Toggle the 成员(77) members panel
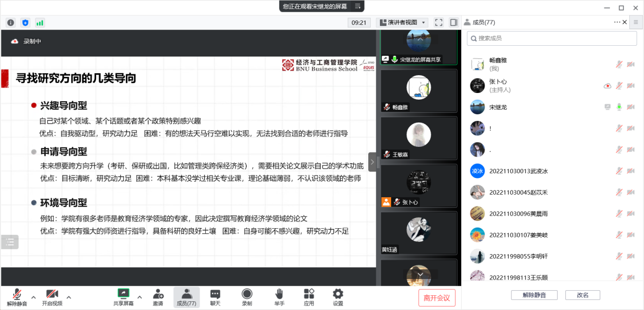 [x=186, y=297]
